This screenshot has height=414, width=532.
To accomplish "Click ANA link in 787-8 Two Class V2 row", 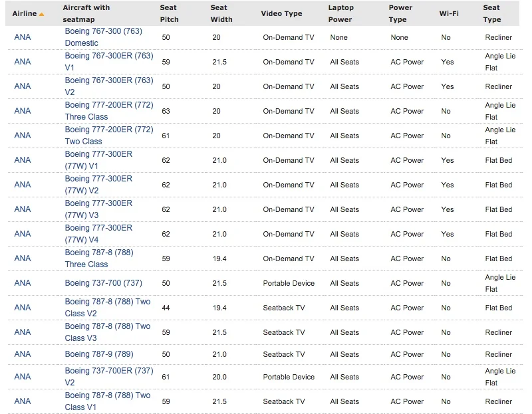I will tap(23, 308).
